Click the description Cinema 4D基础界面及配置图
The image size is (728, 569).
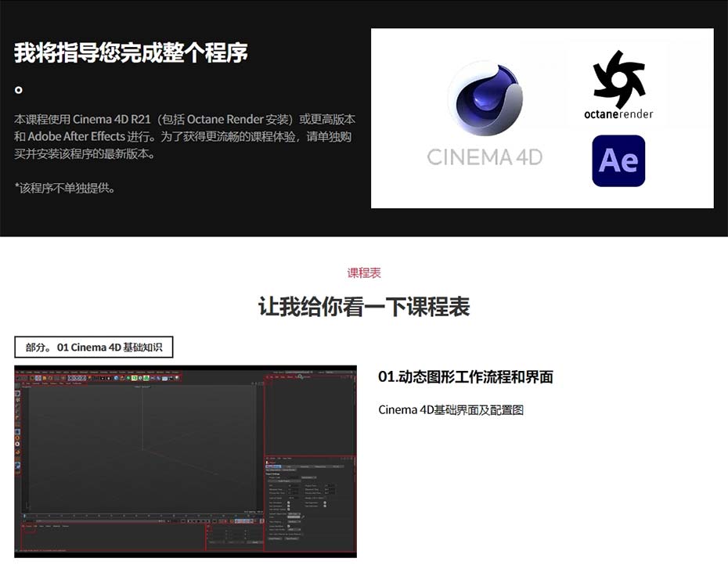(x=451, y=410)
